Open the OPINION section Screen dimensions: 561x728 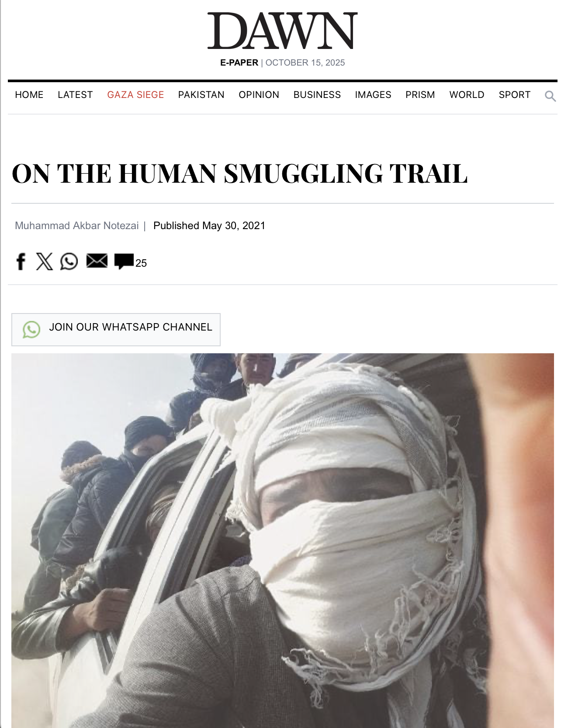tap(259, 95)
